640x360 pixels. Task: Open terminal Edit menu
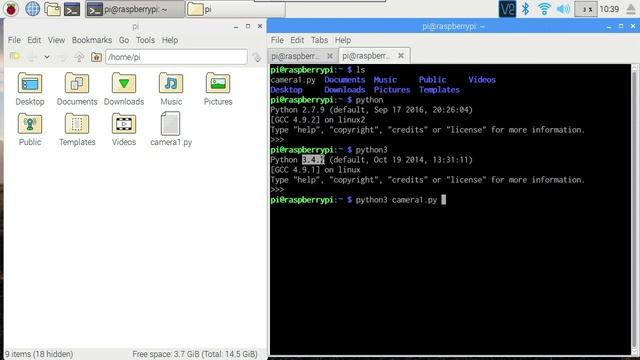click(297, 40)
